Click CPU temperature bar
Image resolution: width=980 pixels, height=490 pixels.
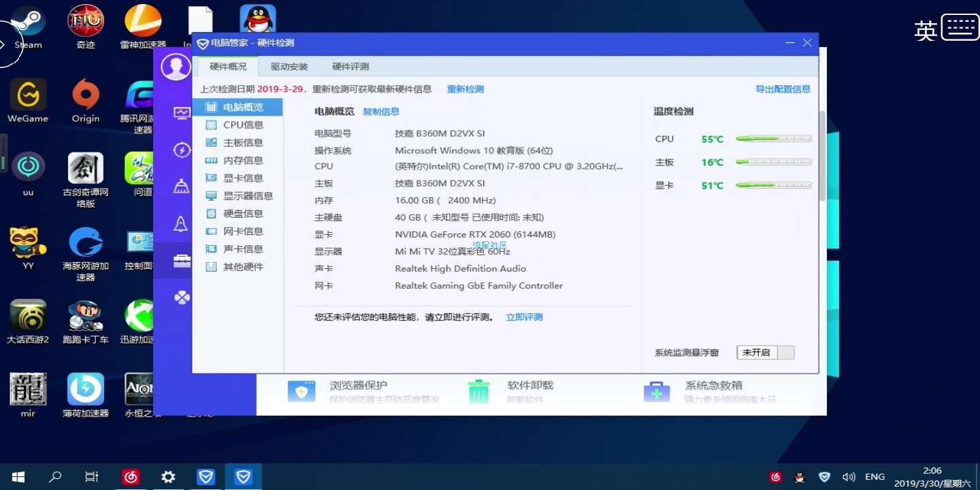pos(774,139)
